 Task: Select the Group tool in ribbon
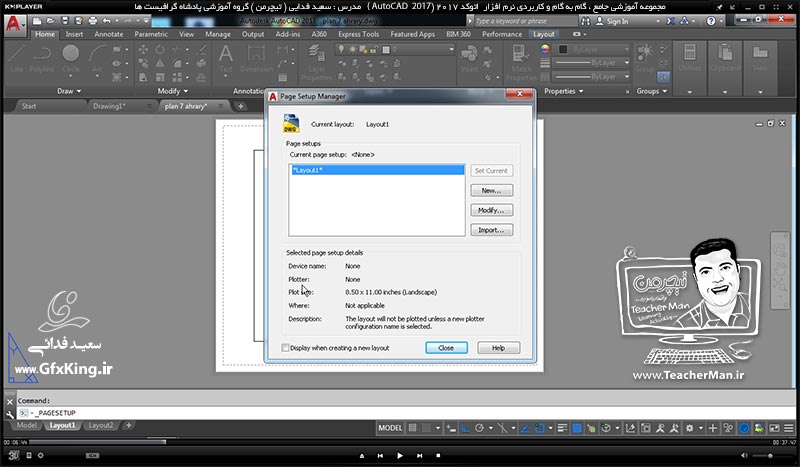coord(644,57)
